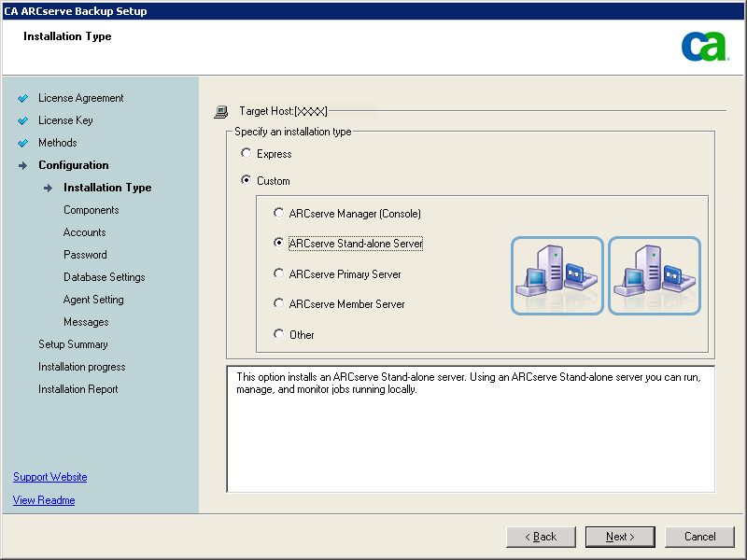Click the License Agreement checkmark icon

[x=23, y=98]
